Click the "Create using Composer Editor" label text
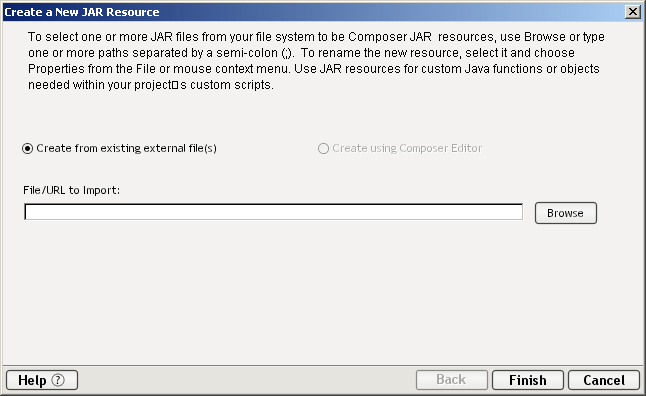646x396 pixels. (x=407, y=148)
